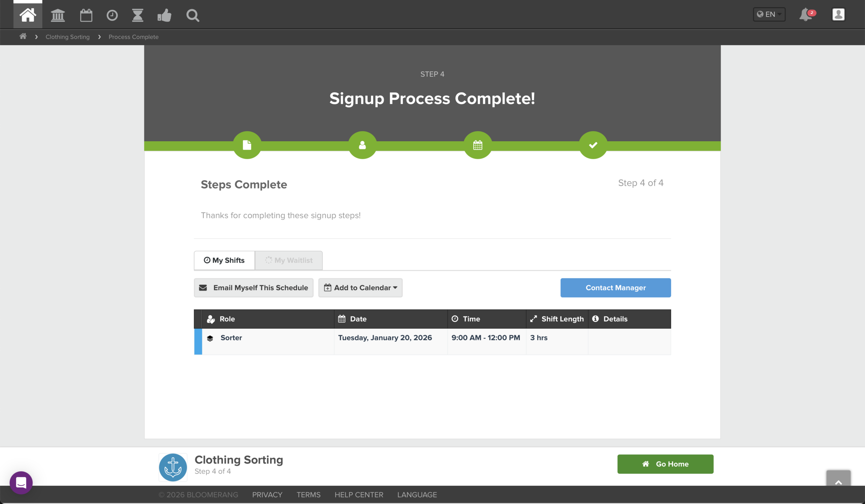Click the schedule step circle in progress bar
Screen dimensions: 865x504
point(477,145)
